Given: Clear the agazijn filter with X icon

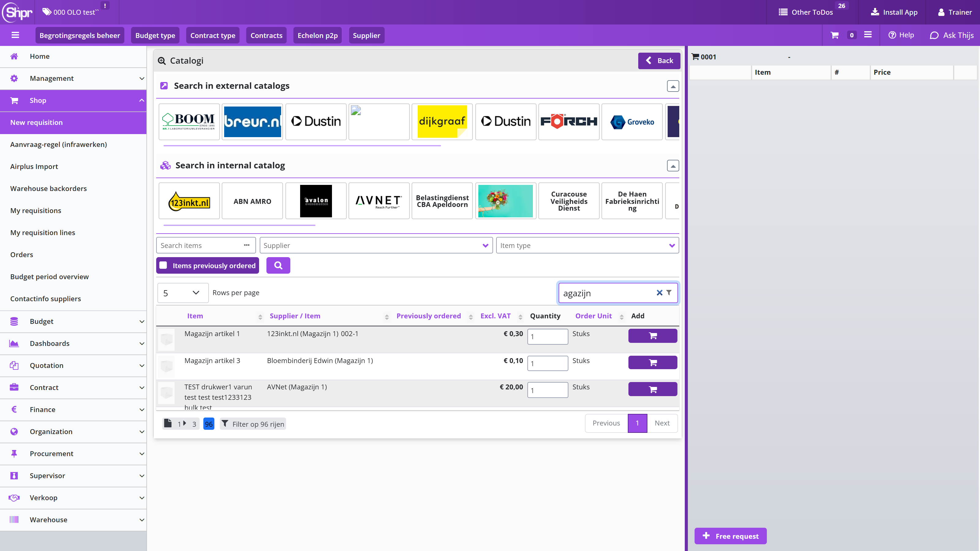Looking at the screenshot, I should (x=659, y=293).
